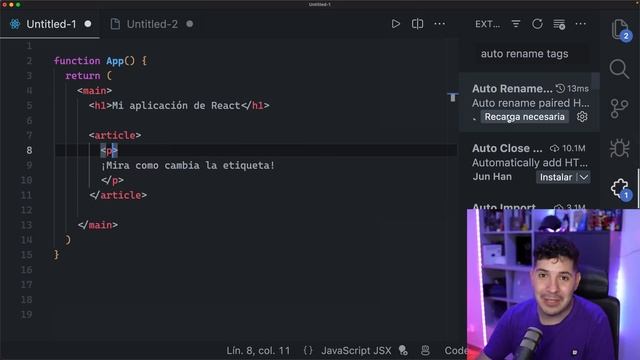
Task: Open the Source Control view
Action: pos(619,109)
